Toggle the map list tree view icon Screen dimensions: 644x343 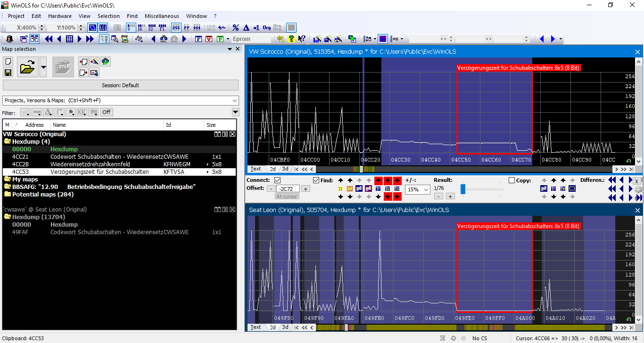[104, 39]
